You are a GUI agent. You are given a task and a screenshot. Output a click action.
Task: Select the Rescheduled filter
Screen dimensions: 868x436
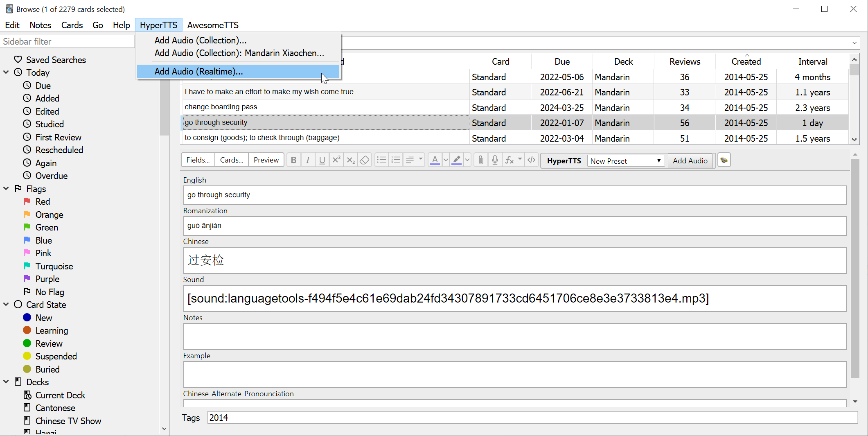(59, 150)
